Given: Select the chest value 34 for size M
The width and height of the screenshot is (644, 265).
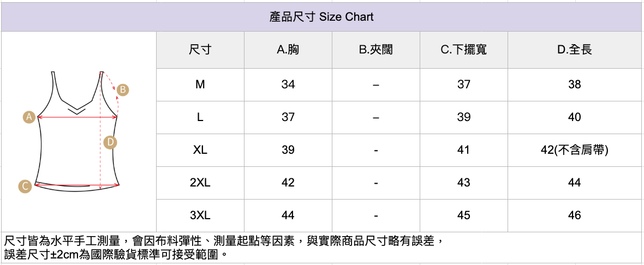Looking at the screenshot, I should 288,85.
